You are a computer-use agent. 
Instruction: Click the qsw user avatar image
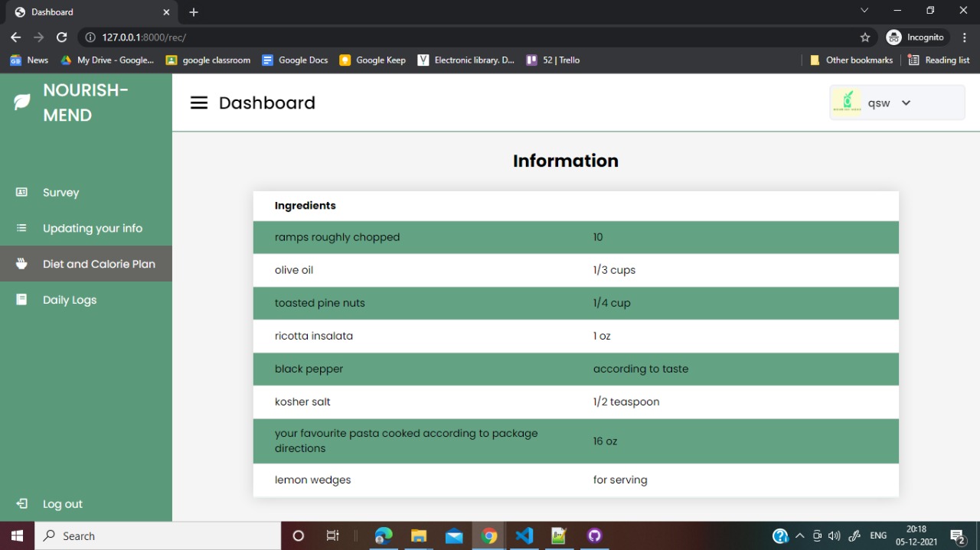pyautogui.click(x=847, y=103)
